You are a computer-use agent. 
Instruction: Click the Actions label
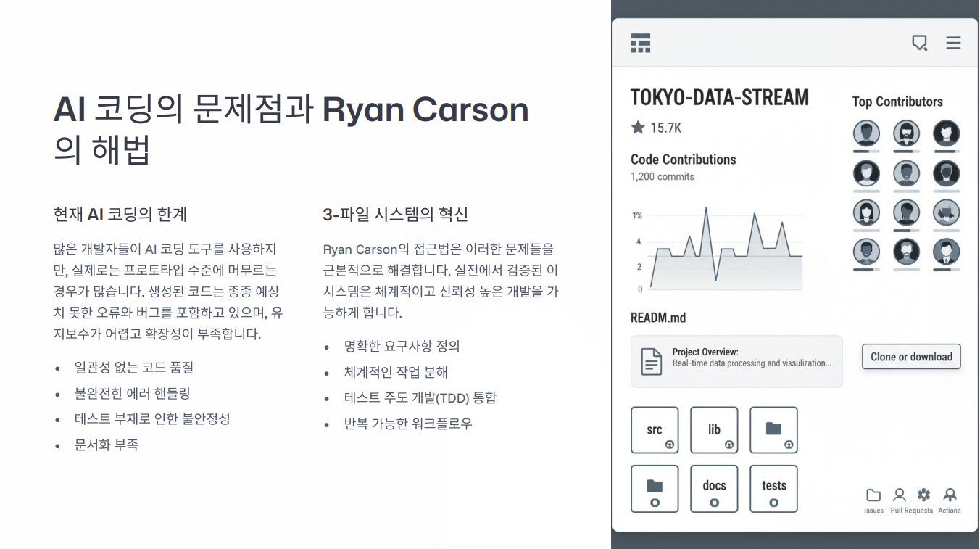point(950,511)
